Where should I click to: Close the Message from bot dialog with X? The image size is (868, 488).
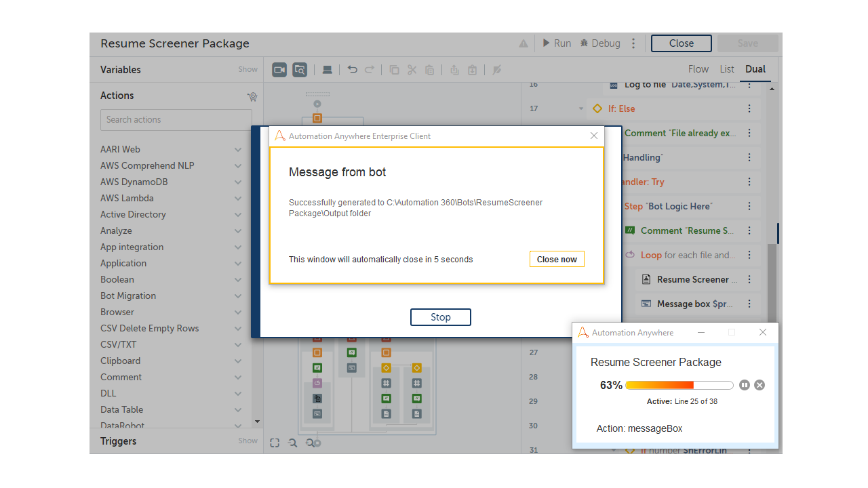[594, 136]
